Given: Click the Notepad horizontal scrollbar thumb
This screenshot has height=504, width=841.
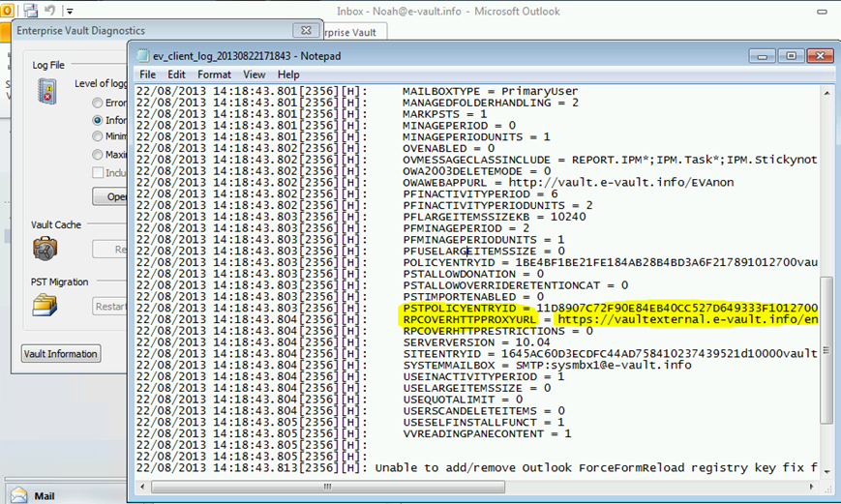Looking at the screenshot, I should pos(328,487).
